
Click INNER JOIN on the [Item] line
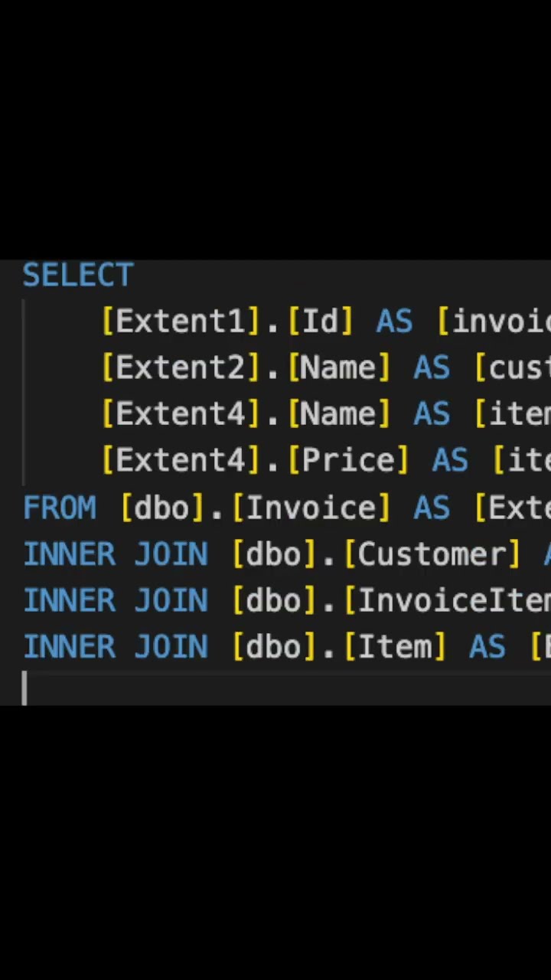click(x=116, y=647)
